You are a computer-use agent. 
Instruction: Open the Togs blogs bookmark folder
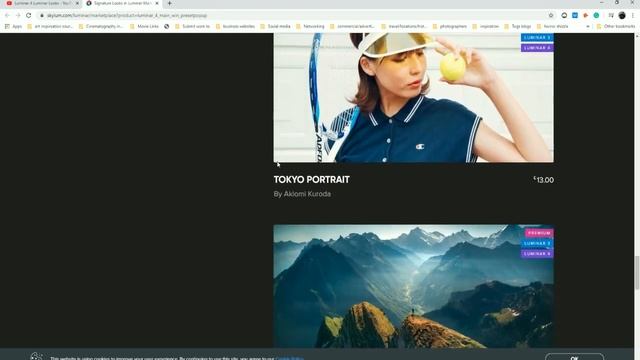(x=518, y=26)
